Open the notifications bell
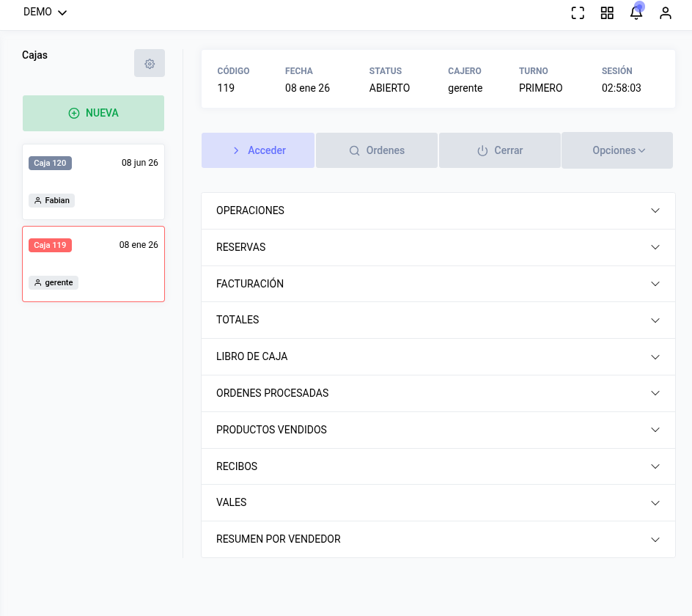This screenshot has width=692, height=616. 636,12
